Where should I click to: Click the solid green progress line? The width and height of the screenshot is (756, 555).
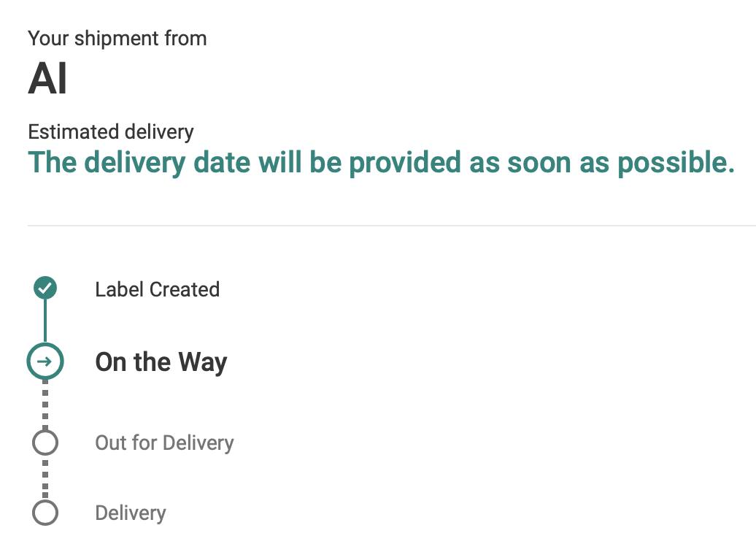[x=45, y=321]
